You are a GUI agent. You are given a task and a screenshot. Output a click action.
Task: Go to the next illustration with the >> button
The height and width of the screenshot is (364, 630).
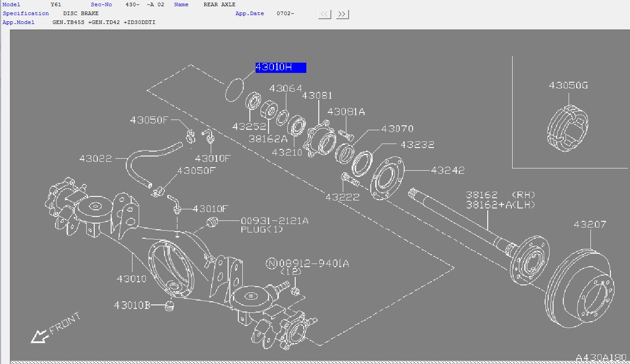pyautogui.click(x=342, y=14)
